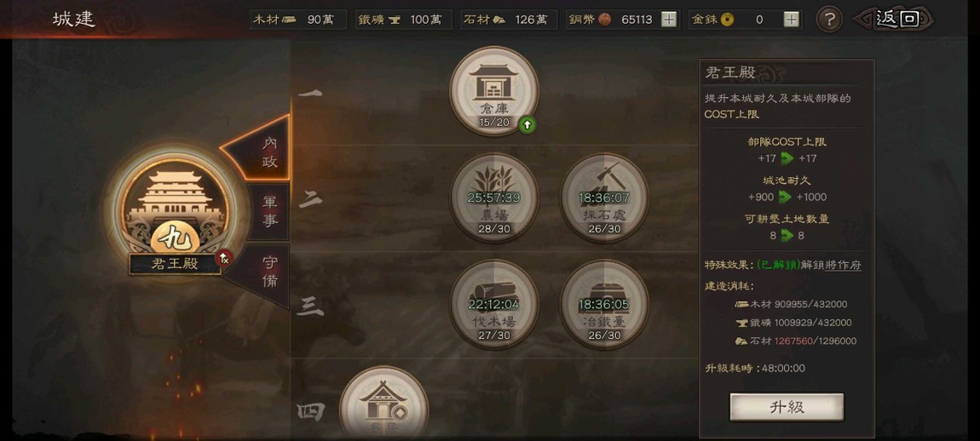This screenshot has width=980, height=441.
Task: Select the 農場 farm building icon
Action: coord(494,198)
